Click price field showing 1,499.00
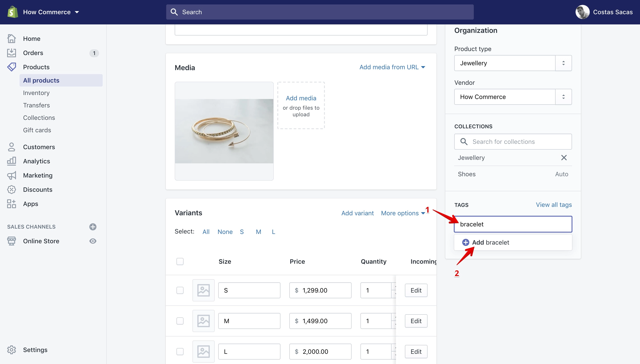640x364 pixels. click(x=320, y=321)
